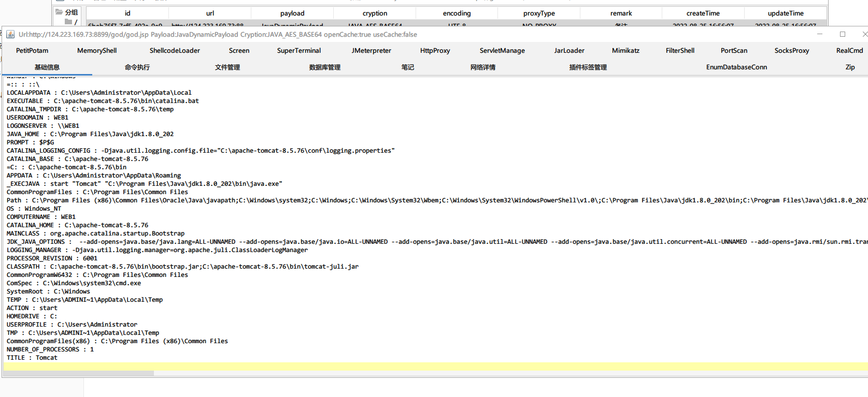
Task: Click the remark column header
Action: point(621,13)
